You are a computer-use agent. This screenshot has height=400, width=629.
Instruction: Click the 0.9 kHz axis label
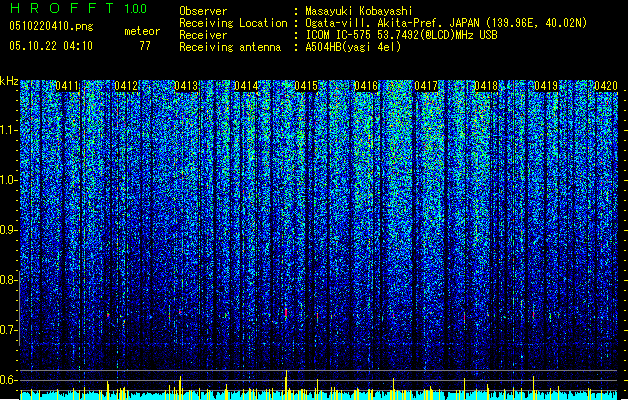[8, 230]
